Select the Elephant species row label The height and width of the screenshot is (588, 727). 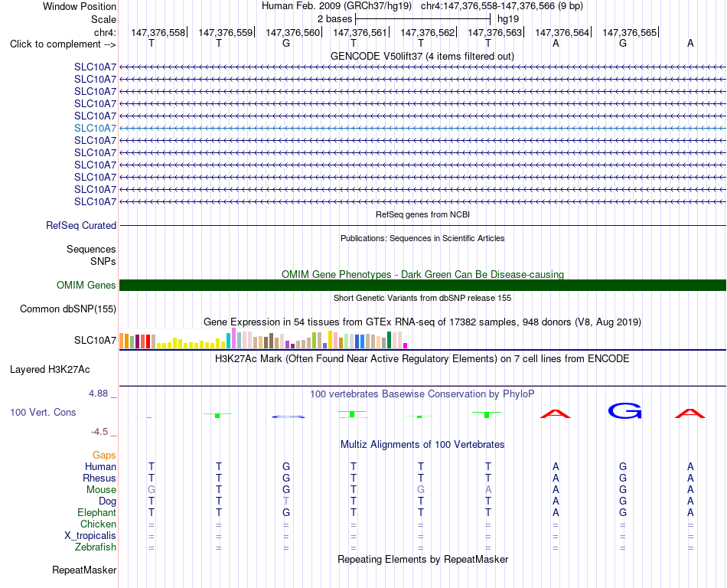coord(96,512)
